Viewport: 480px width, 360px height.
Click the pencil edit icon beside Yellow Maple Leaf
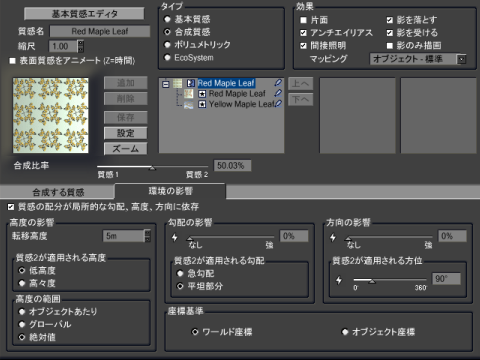(x=278, y=103)
